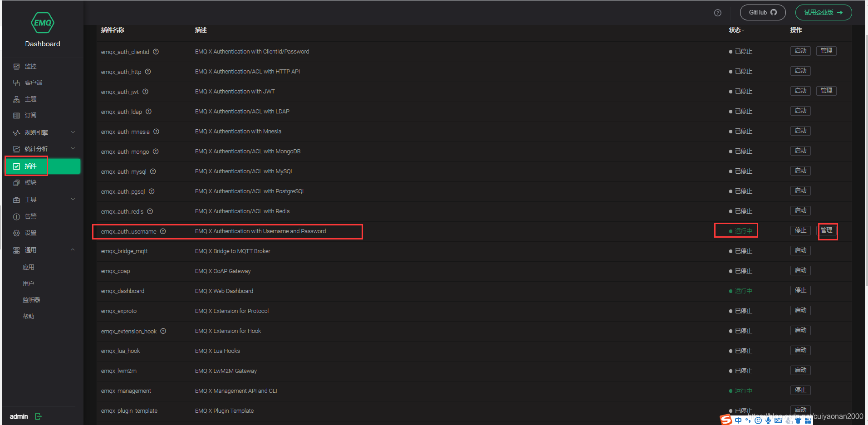
Task: Start emqx_exproto plugin with 启动
Action: 800,310
